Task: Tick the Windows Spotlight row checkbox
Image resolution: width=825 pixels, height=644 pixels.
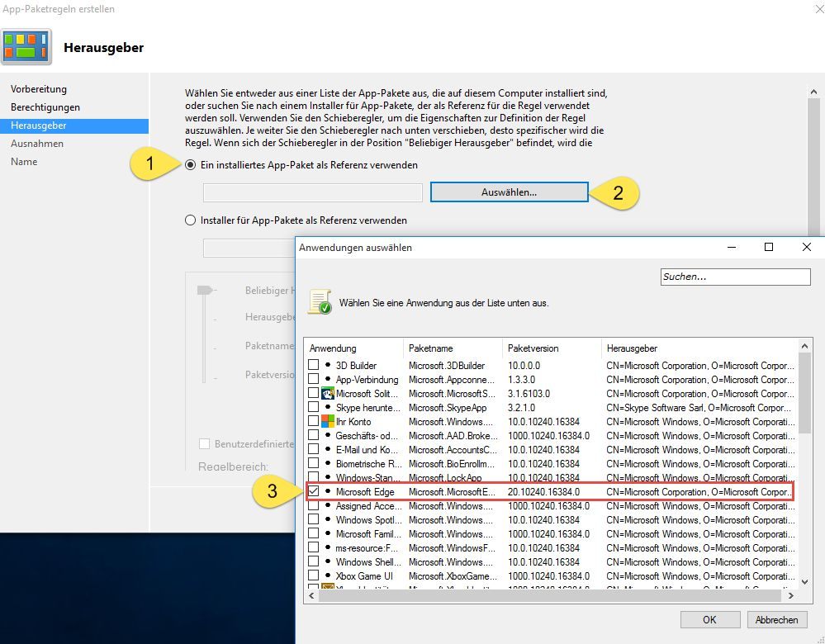Action: pyautogui.click(x=314, y=519)
